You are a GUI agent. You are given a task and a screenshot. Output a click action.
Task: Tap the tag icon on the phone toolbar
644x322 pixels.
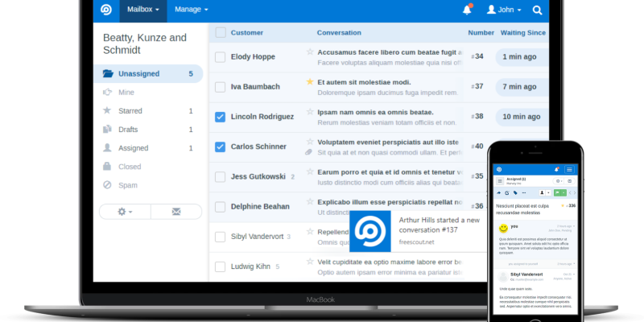[x=515, y=192]
